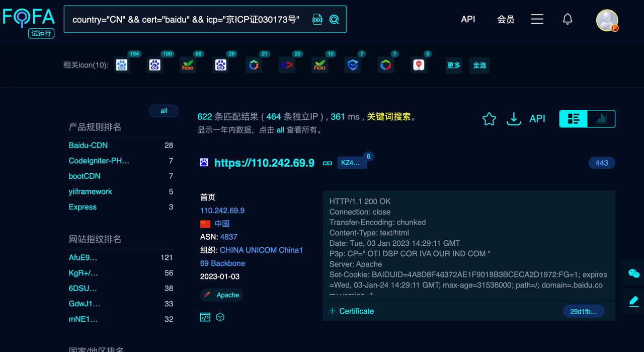Expand the Certificate section
Image resolution: width=644 pixels, height=352 pixels.
pos(352,311)
